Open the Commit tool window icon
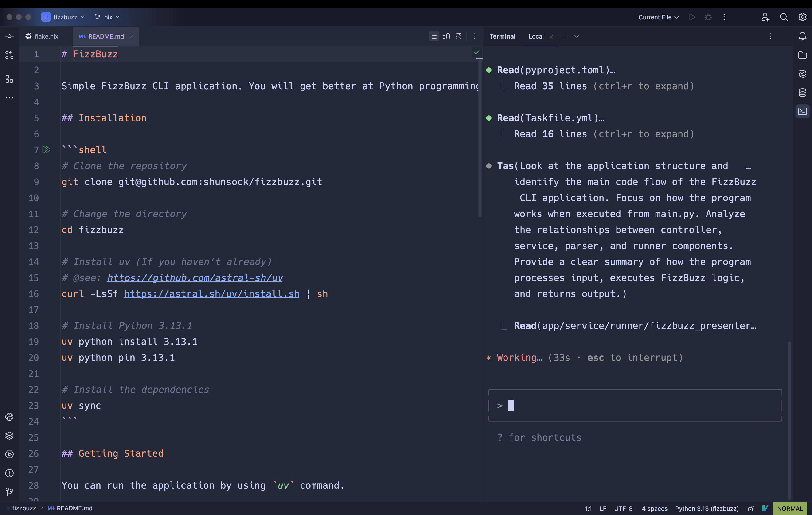This screenshot has width=812, height=515. 9,36
